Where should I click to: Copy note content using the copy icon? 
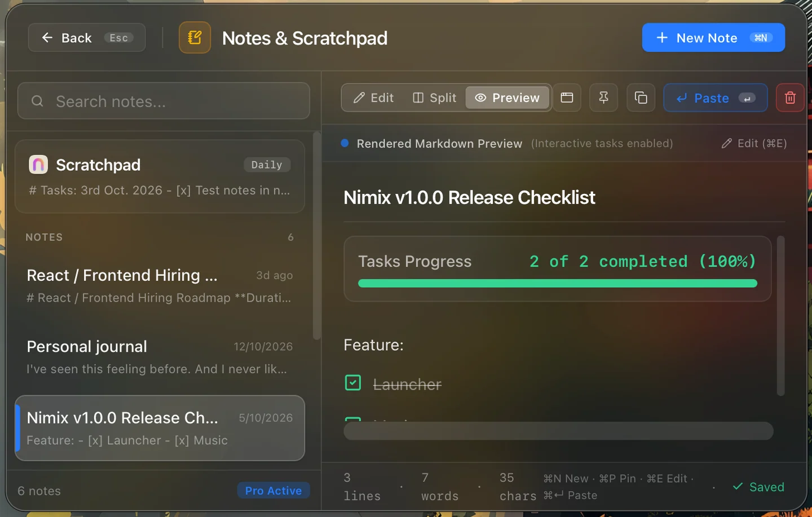click(x=641, y=98)
